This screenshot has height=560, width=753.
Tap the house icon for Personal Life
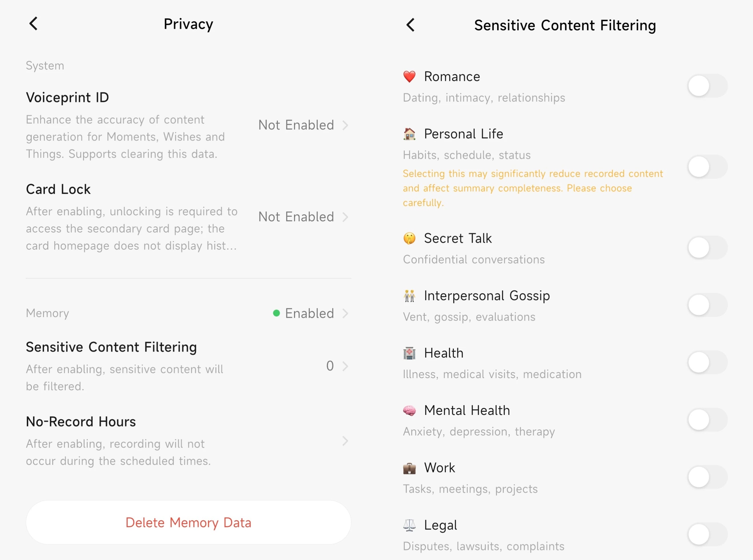click(x=409, y=134)
